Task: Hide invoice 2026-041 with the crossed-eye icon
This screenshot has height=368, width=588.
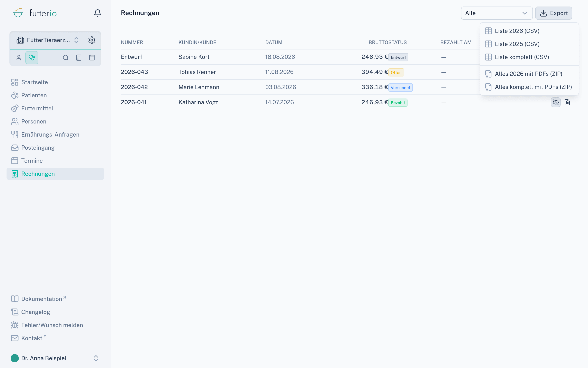Action: (x=556, y=102)
